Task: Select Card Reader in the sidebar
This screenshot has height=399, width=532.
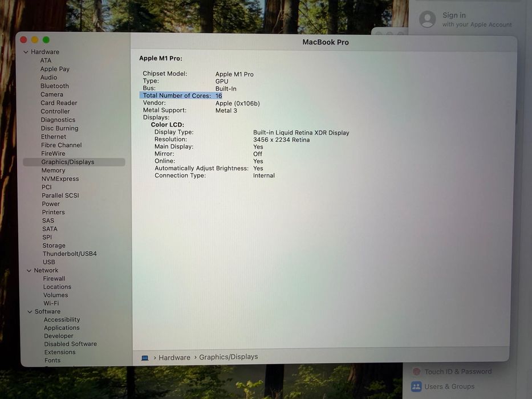Action: pos(59,103)
